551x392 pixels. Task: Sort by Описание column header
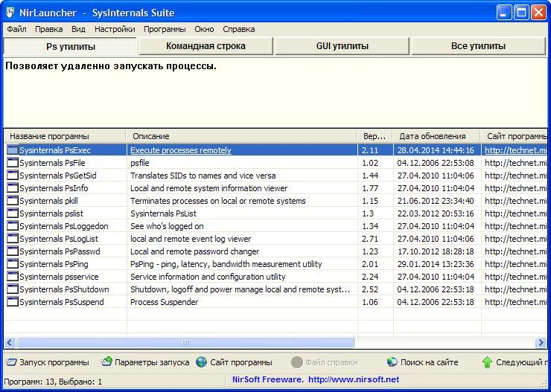(x=241, y=136)
